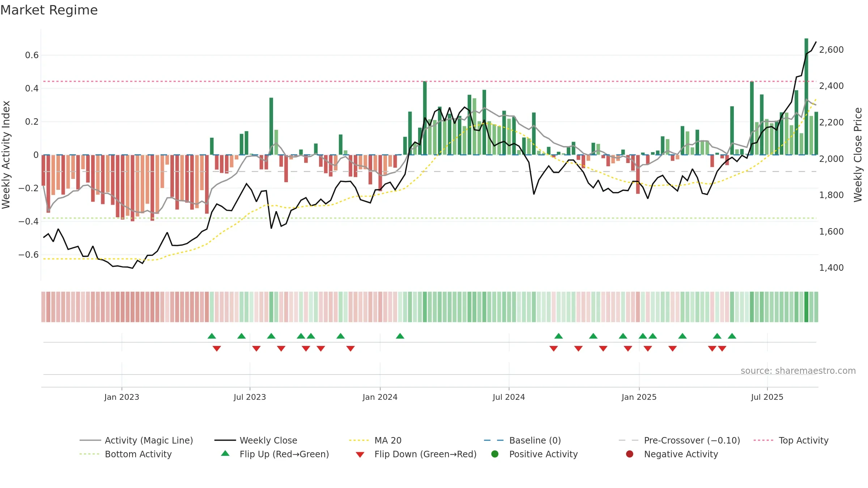The height and width of the screenshot is (488, 868).
Task: Click the Flip Up triangle just after Jan 2024
Action: pos(400,336)
